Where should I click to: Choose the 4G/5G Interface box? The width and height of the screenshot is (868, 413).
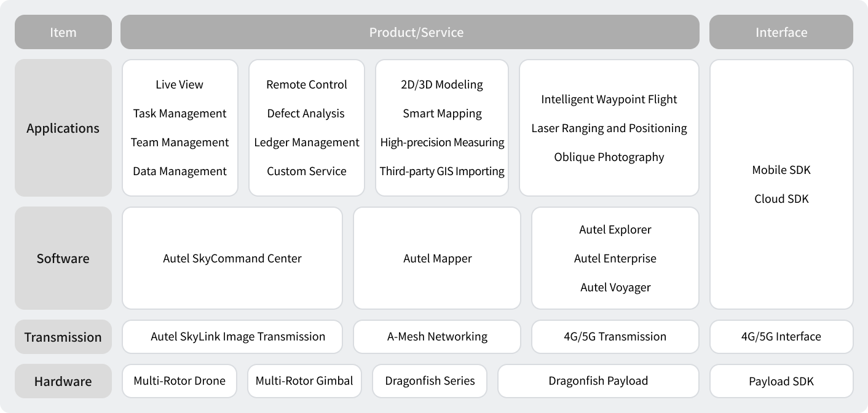click(781, 336)
